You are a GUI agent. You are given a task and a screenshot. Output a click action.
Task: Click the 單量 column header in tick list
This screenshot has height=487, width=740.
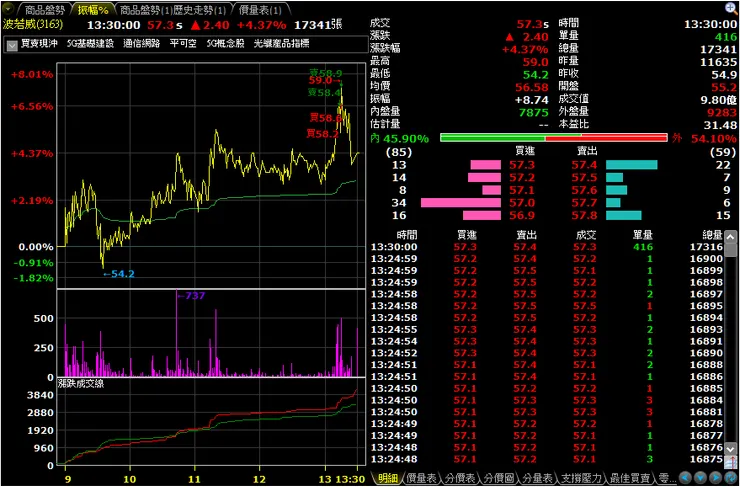(643, 235)
